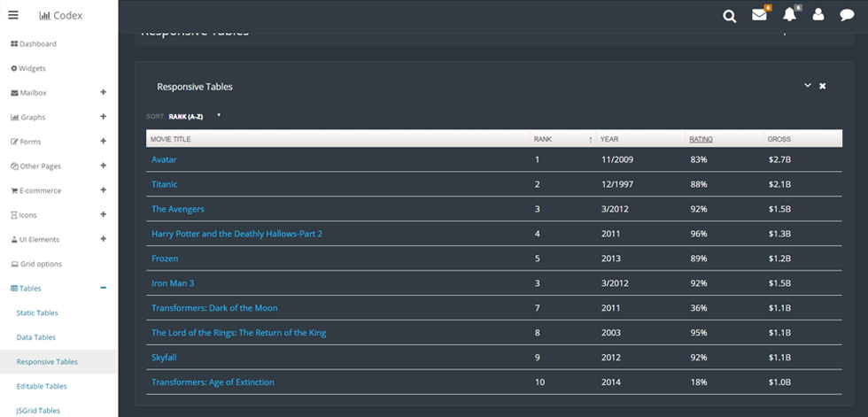Expand Icons submenu plus sign
The image size is (868, 417).
tap(103, 214)
